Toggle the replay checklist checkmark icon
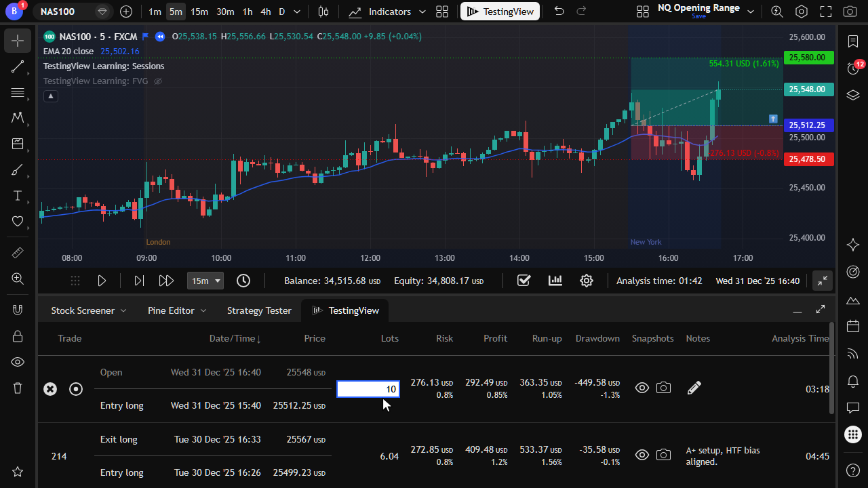This screenshot has width=868, height=488. click(x=524, y=281)
